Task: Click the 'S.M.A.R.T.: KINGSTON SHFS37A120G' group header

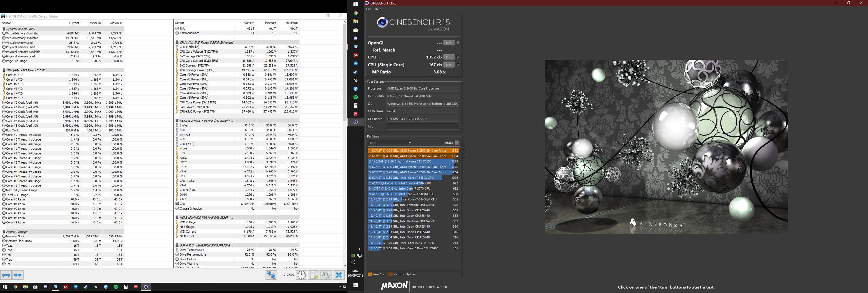Action: (x=237, y=245)
